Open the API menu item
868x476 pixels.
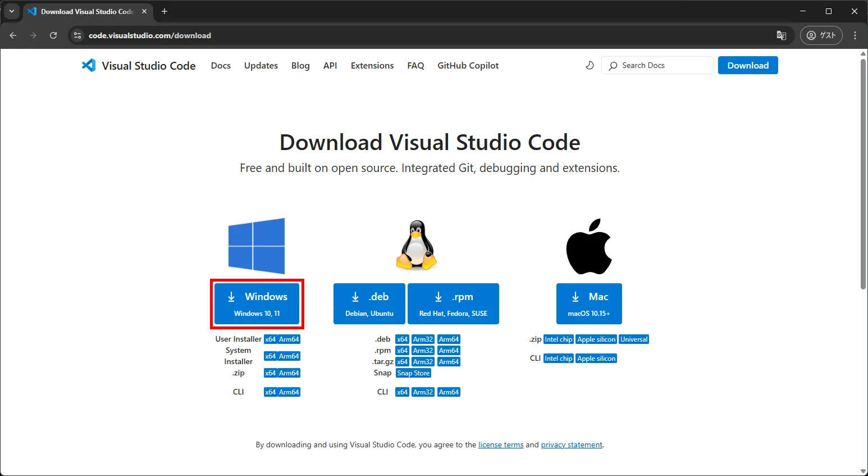(x=330, y=66)
